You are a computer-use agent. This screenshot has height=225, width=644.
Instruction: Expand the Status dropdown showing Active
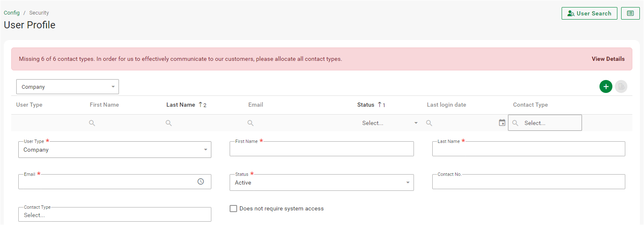point(321,182)
